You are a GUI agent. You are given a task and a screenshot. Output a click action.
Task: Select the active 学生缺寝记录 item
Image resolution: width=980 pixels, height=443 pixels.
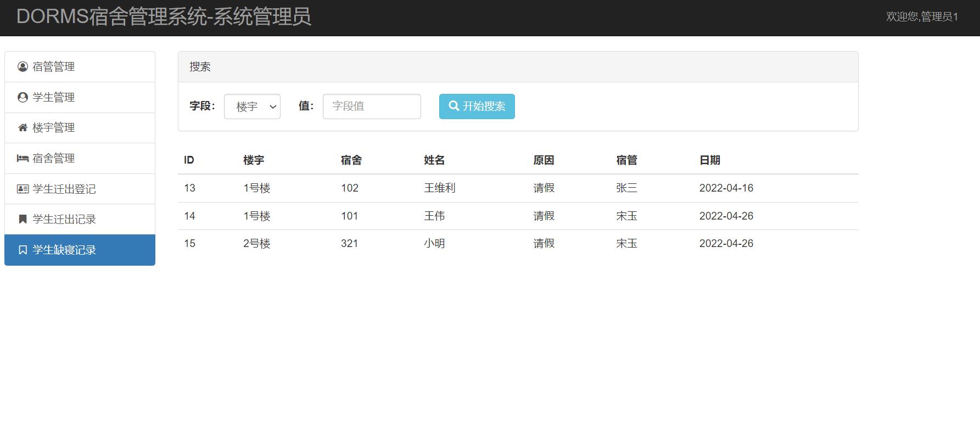pyautogui.click(x=80, y=250)
